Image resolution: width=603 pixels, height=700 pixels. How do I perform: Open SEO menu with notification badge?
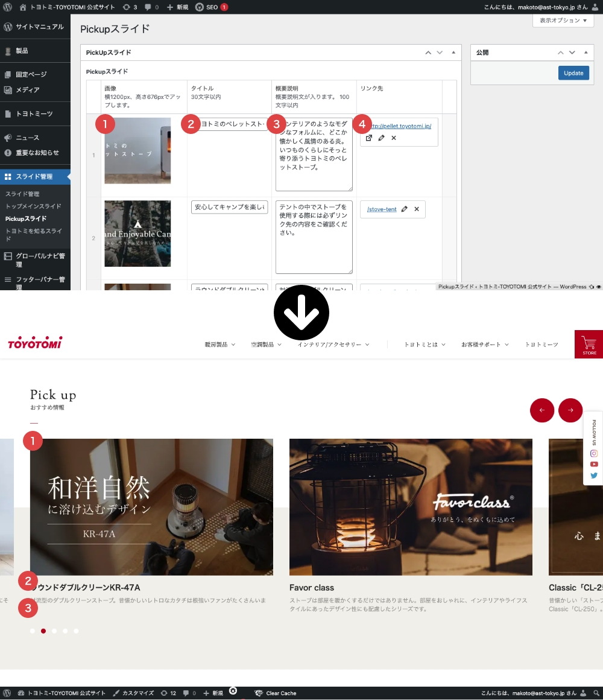pyautogui.click(x=212, y=7)
